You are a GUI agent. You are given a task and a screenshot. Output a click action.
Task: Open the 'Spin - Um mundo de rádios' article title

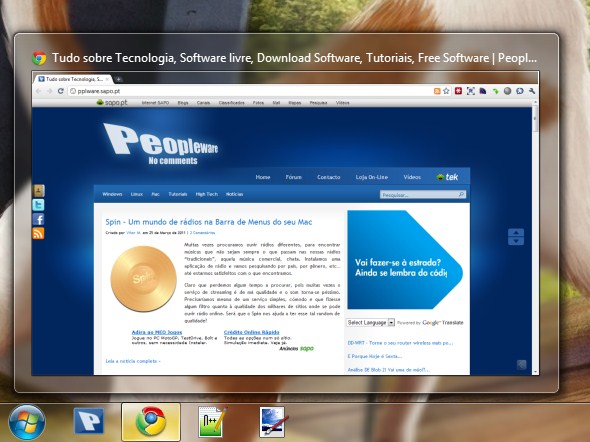[x=209, y=222]
